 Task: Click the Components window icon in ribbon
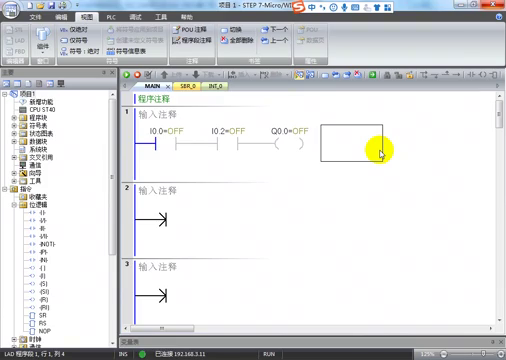43,39
